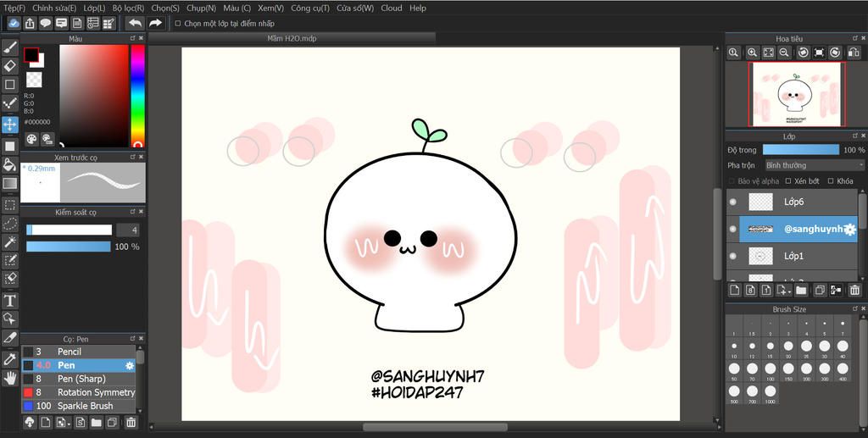Select the Sparkle Brush preset
Image resolution: width=868 pixels, height=438 pixels.
point(85,406)
